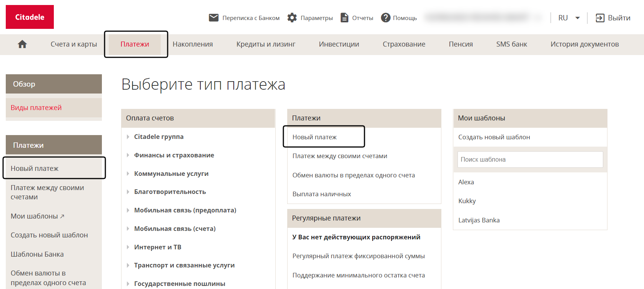Image resolution: width=644 pixels, height=289 pixels.
Task: Open the Счета и карты tab
Action: (x=74, y=44)
